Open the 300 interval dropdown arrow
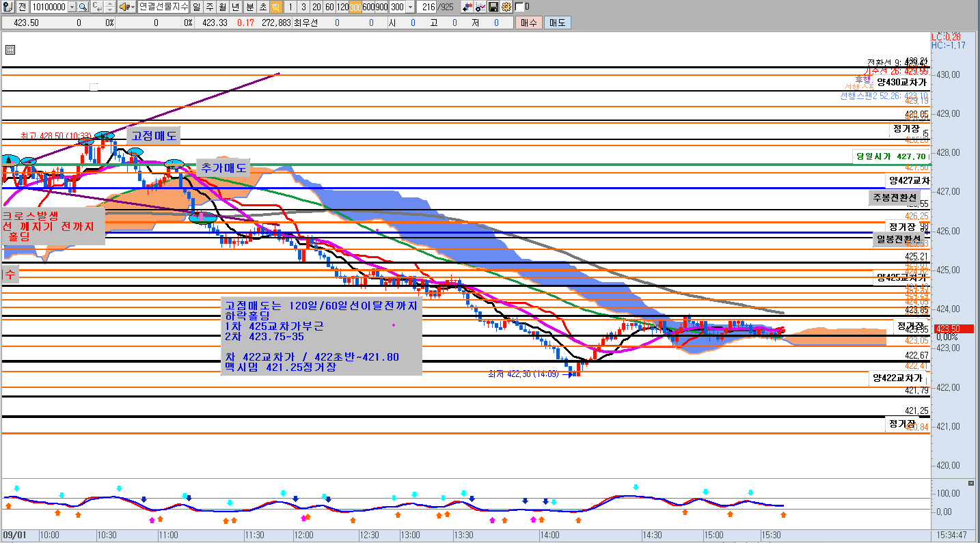 click(410, 7)
